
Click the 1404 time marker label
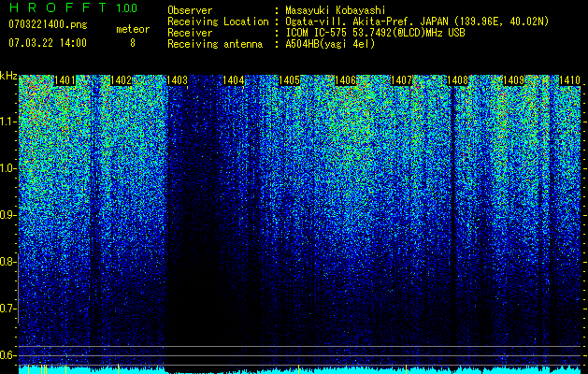[x=234, y=80]
